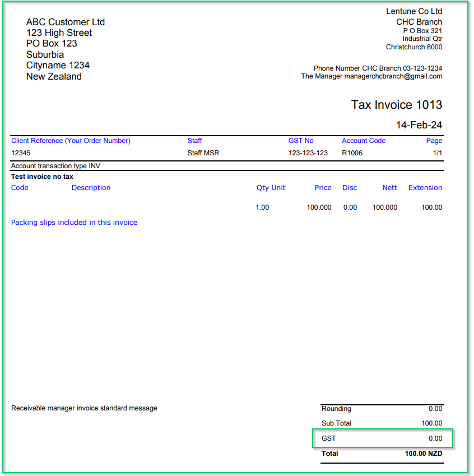Click the Staff column header
474x476 pixels.
pos(194,141)
